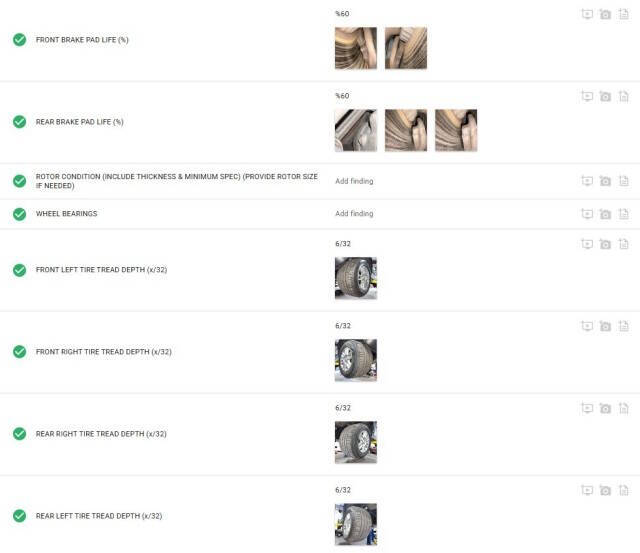Screen dimensions: 640x553
Task: Toggle green check for Rotor Condition
Action: click(x=19, y=181)
